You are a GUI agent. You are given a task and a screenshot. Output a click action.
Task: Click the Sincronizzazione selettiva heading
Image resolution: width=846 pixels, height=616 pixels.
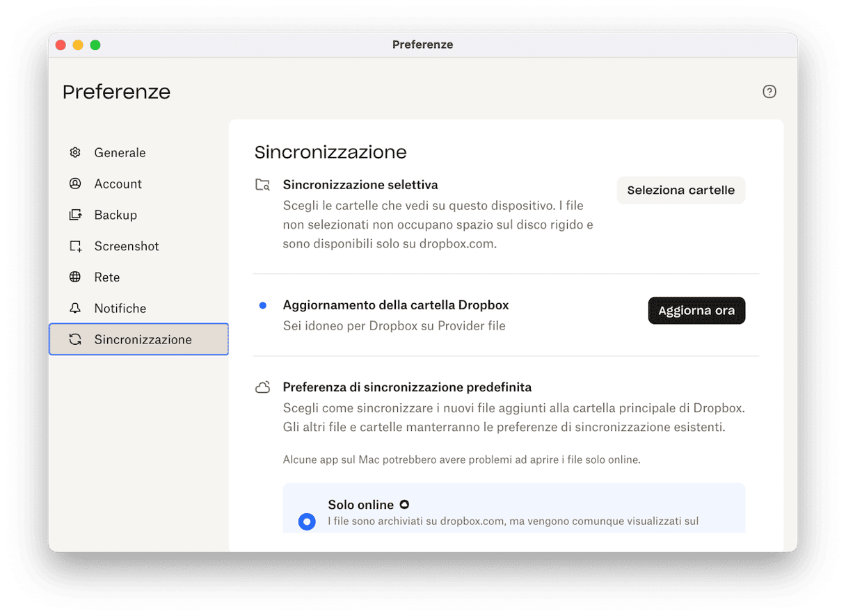pyautogui.click(x=360, y=185)
